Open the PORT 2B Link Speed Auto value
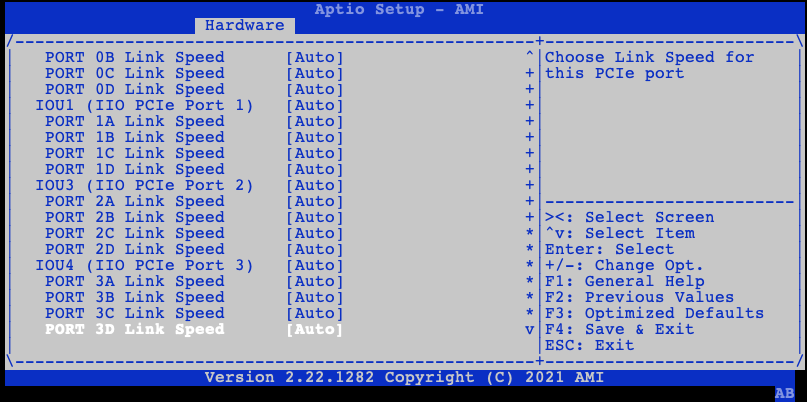 (314, 217)
